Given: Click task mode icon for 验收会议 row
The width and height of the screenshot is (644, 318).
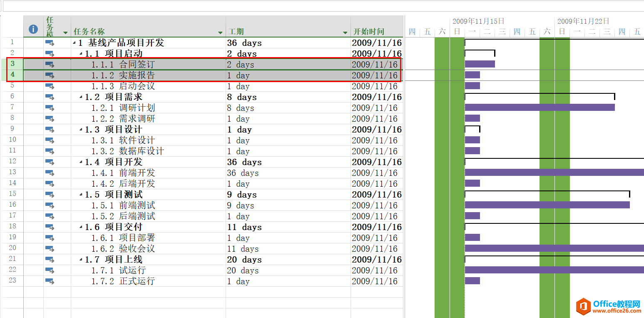Looking at the screenshot, I should click(50, 248).
